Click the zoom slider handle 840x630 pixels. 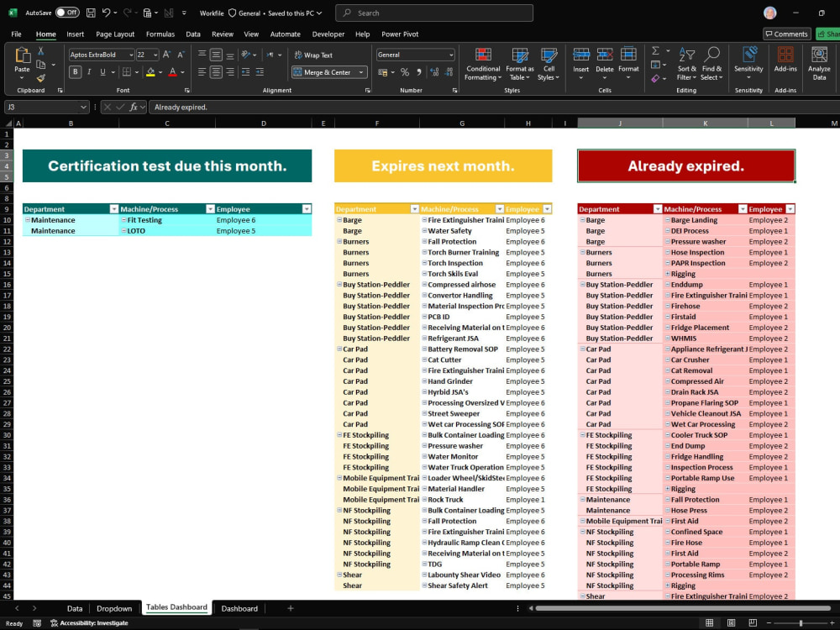(x=801, y=623)
